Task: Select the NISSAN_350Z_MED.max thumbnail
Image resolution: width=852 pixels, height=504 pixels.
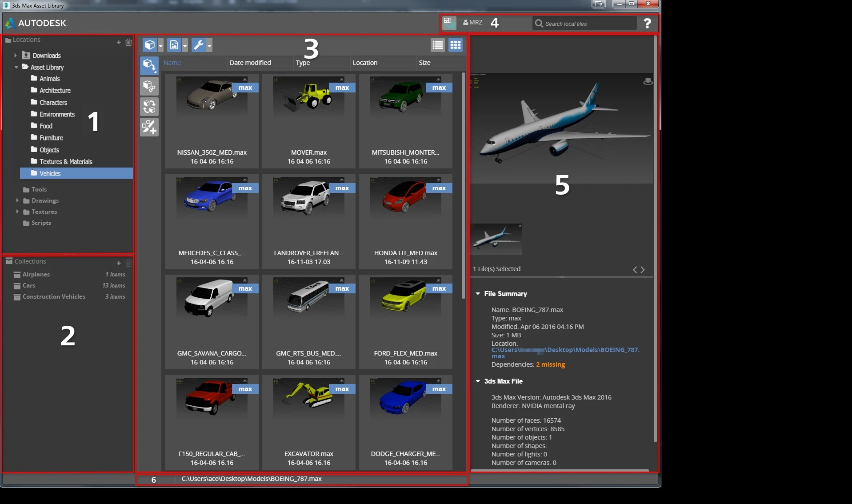Action: click(212, 121)
